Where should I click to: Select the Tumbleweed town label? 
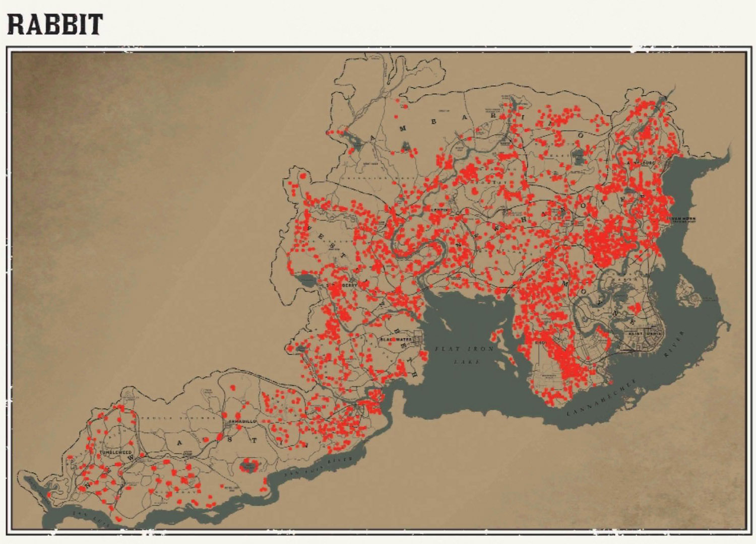[x=115, y=453]
